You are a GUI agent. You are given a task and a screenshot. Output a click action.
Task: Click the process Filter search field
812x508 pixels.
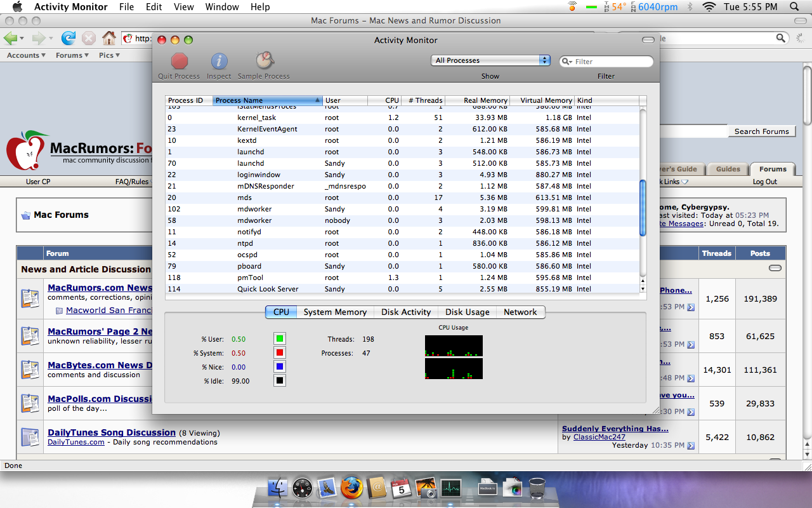pos(606,62)
